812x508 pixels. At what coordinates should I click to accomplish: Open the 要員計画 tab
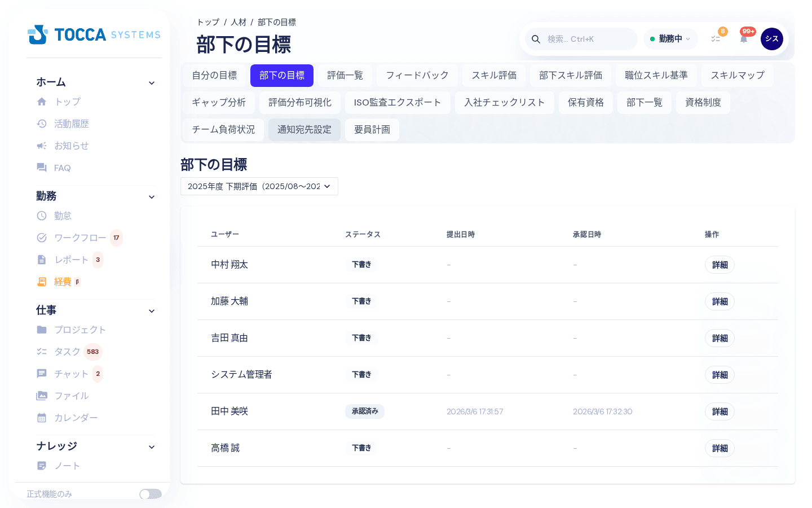click(x=372, y=130)
